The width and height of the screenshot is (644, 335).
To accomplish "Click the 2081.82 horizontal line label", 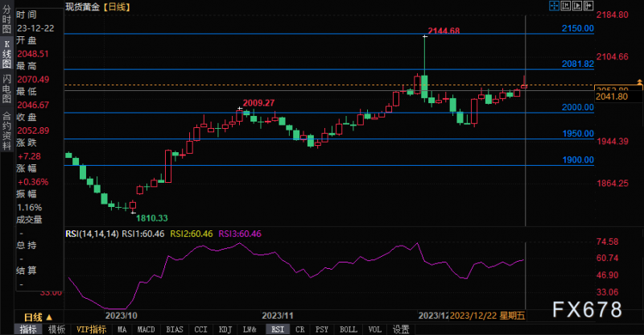I will click(577, 64).
